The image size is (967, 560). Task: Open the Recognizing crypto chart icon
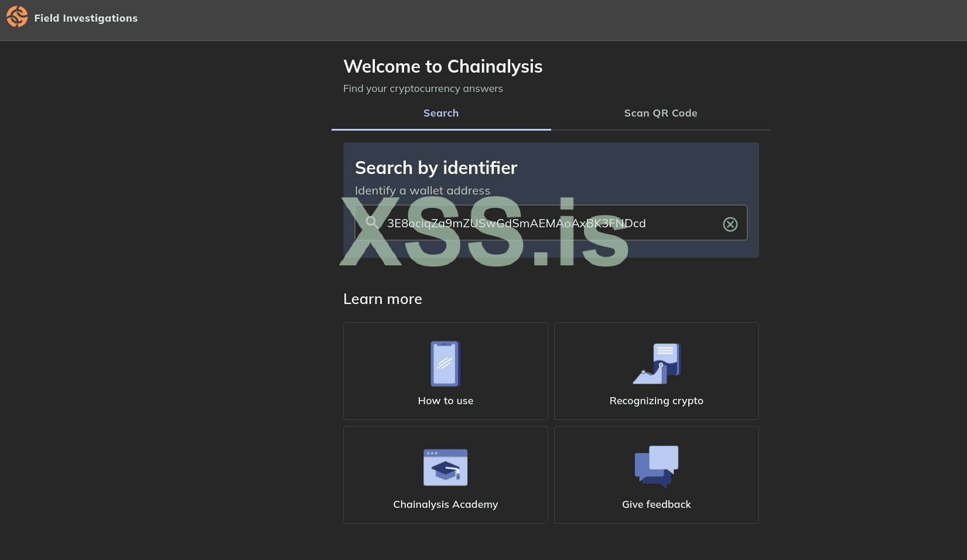[657, 364]
